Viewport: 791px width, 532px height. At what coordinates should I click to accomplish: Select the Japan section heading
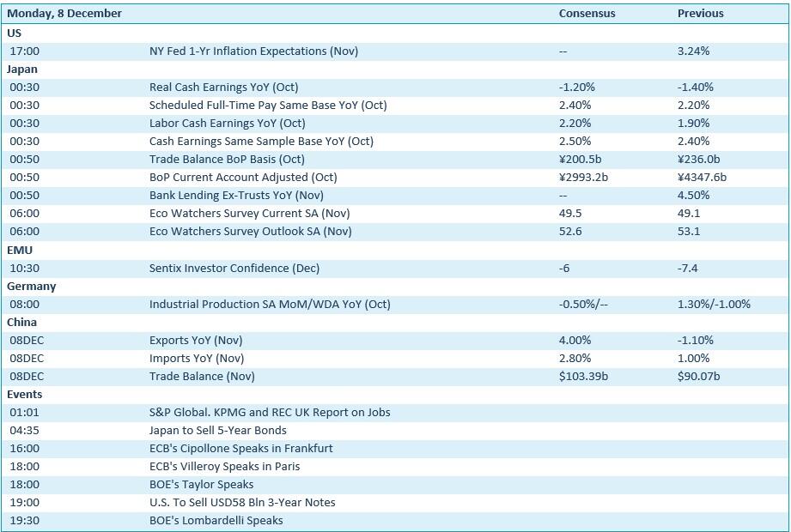point(22,69)
